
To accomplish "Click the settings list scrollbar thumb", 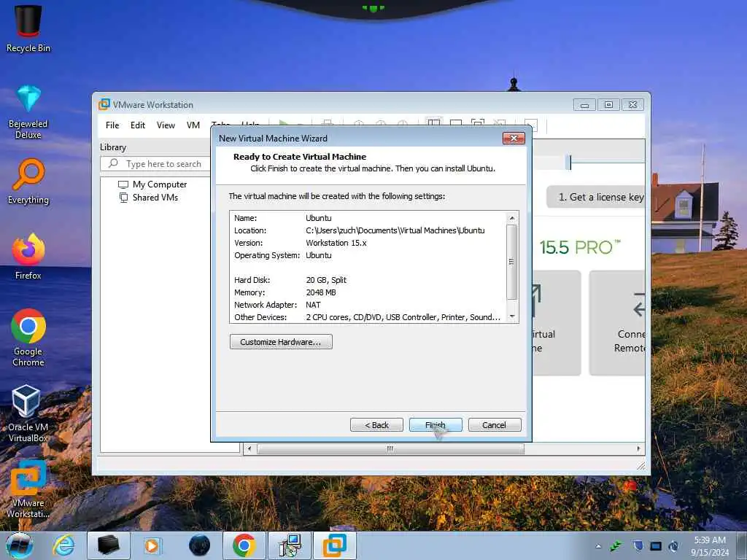I will coord(512,262).
